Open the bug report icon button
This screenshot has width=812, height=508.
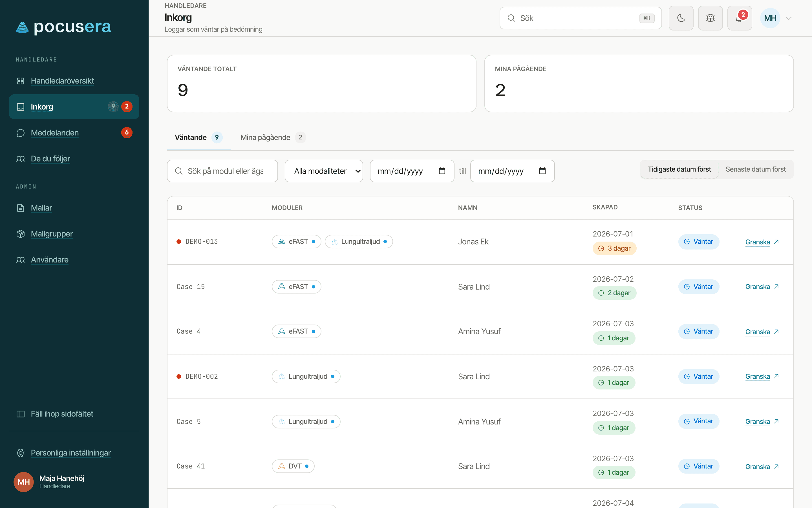710,18
